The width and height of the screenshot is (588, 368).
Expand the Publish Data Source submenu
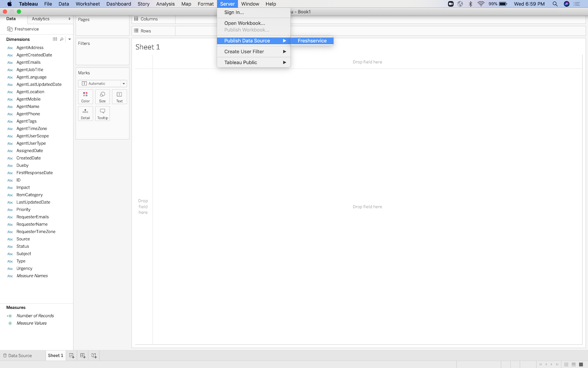tap(284, 41)
